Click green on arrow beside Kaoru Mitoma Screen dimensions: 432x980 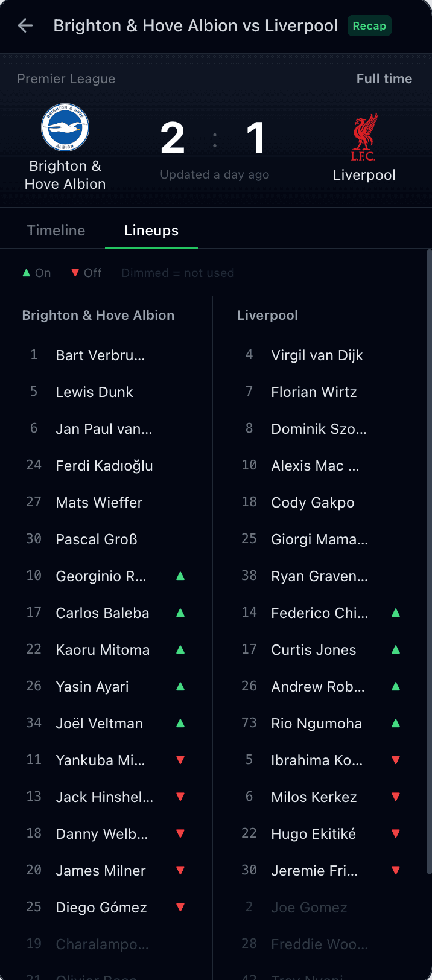point(180,649)
